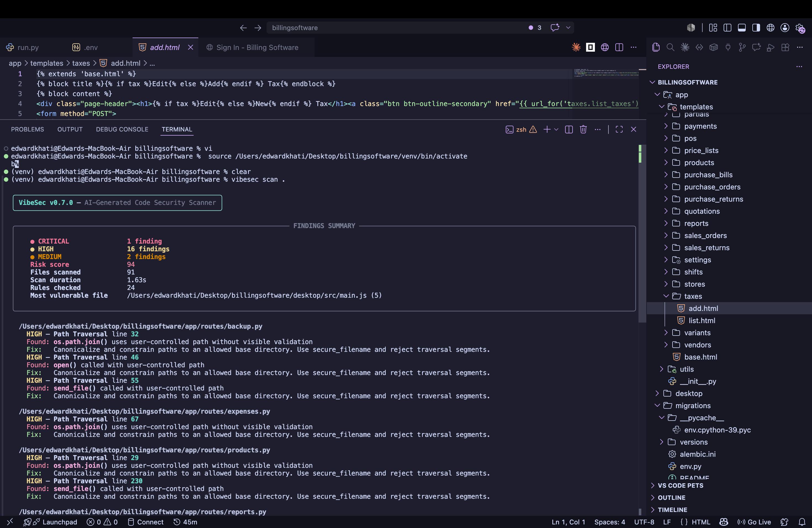Open alembic.ini in migrations
This screenshot has height=528, width=812.
tap(698, 454)
